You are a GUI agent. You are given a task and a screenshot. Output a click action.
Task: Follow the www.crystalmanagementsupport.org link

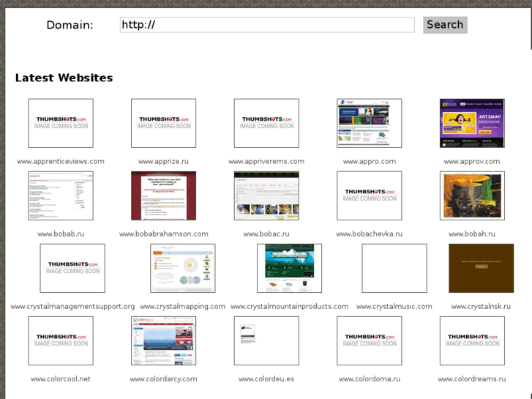72,306
